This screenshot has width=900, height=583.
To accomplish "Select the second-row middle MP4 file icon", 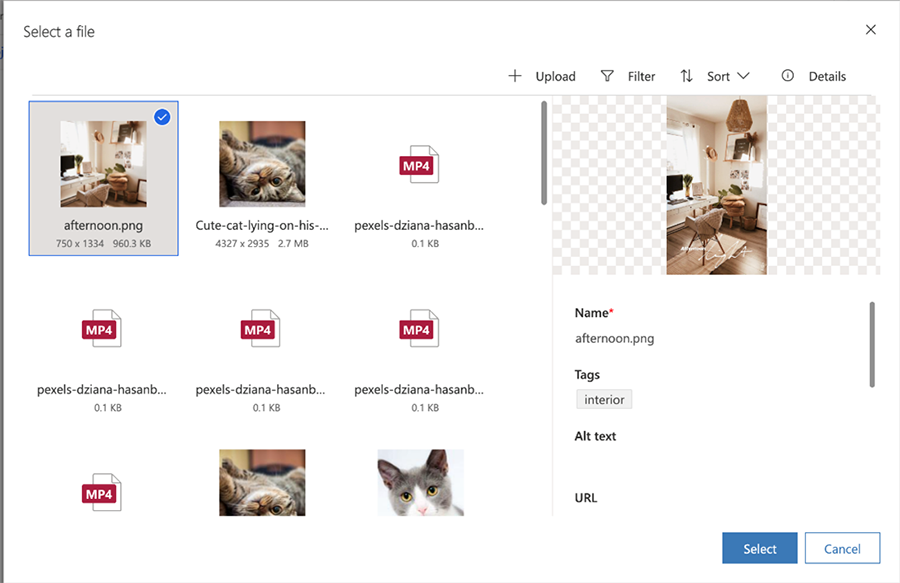I will (261, 329).
